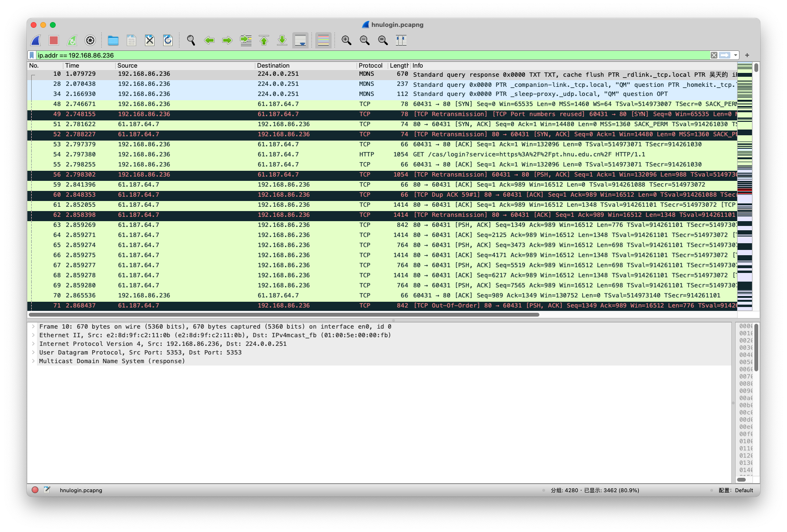Select packet 63 with length 842
The width and height of the screenshot is (787, 532).
tap(382, 225)
